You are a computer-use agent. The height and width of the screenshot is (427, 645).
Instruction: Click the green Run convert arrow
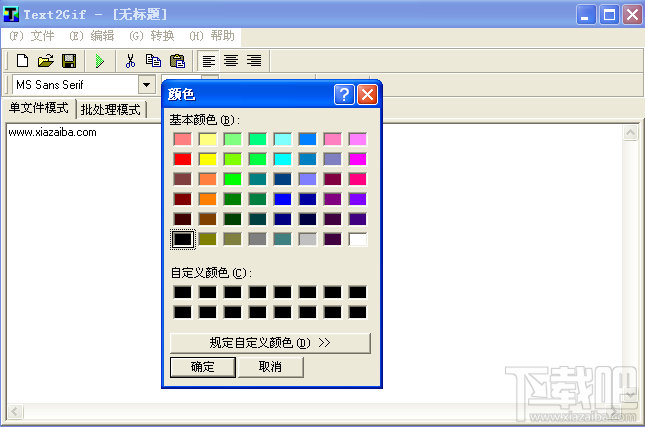tap(99, 61)
